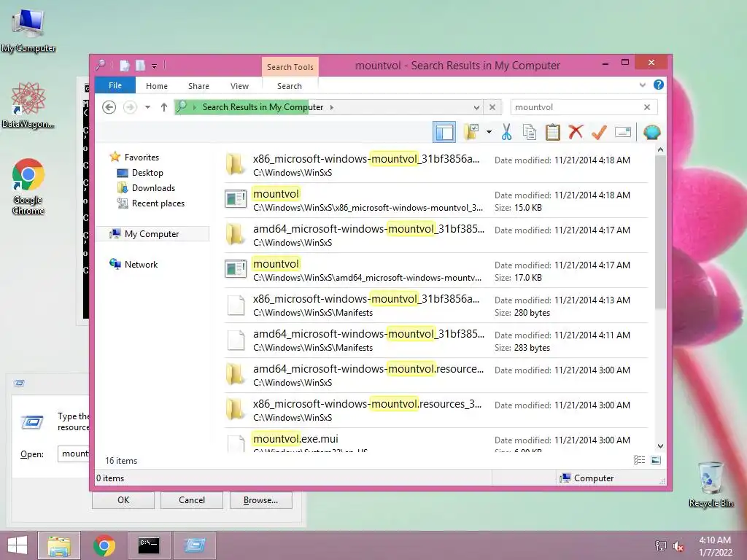The height and width of the screenshot is (560, 747).
Task: Open the dropdown arrow beside folder options icon
Action: coord(489,132)
